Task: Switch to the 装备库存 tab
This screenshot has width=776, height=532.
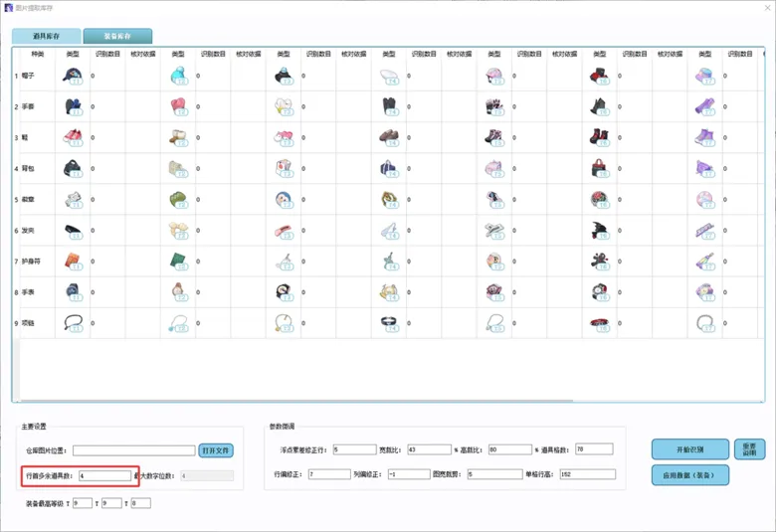Action: [117, 36]
